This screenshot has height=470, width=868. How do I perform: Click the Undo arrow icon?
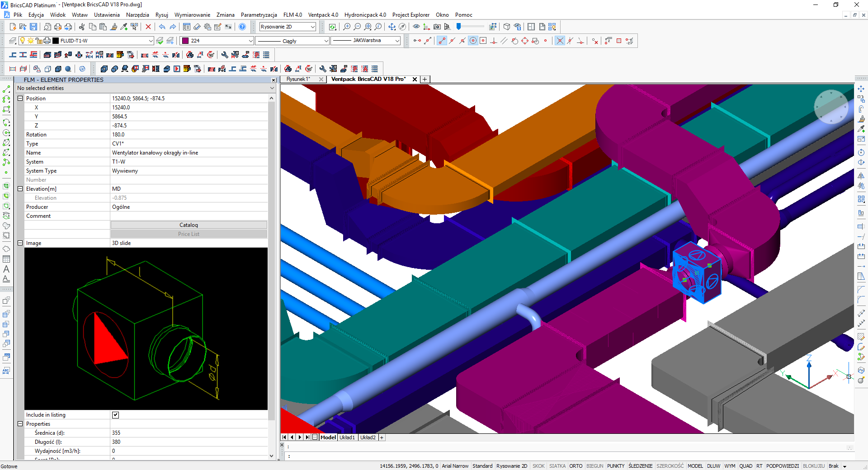click(162, 27)
